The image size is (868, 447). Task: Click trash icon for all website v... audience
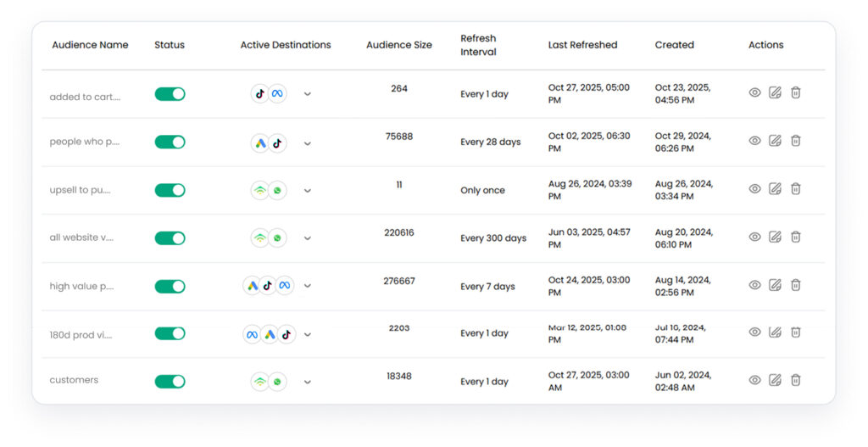coord(795,237)
